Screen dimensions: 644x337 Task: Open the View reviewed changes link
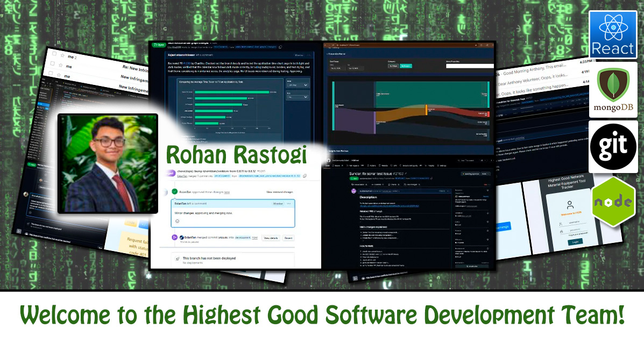click(x=280, y=192)
